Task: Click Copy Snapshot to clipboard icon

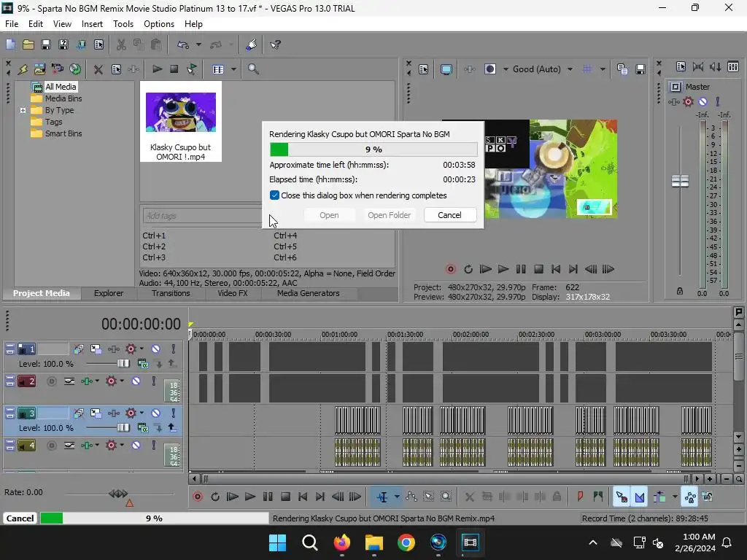Action: pos(622,69)
